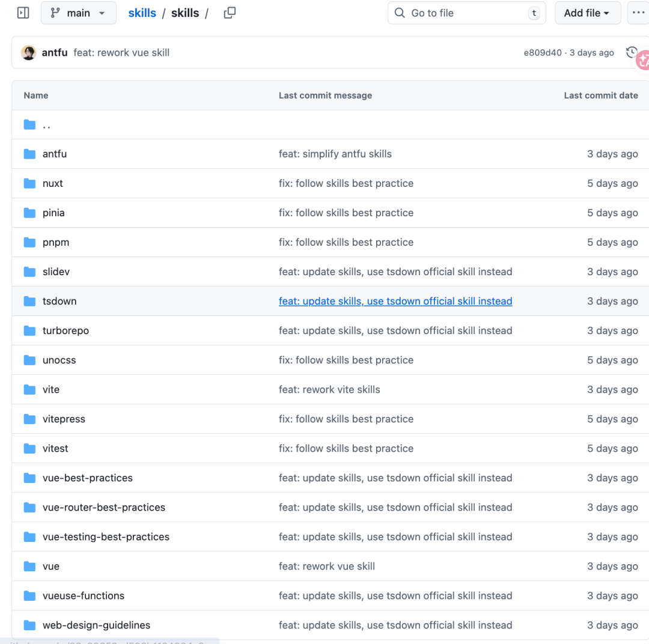Focus the Go to file search field
649x644 pixels.
(x=466, y=13)
